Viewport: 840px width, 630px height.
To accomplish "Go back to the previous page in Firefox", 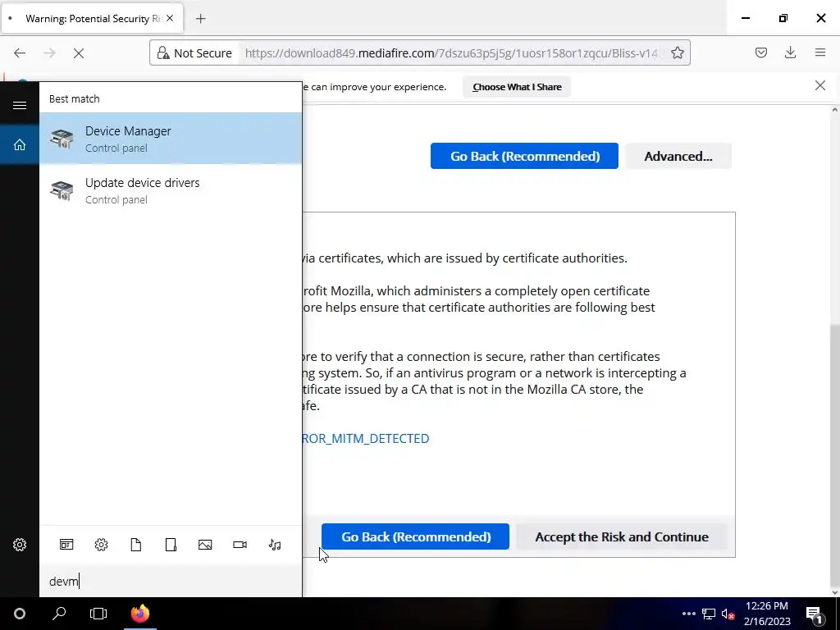I will coord(20,53).
